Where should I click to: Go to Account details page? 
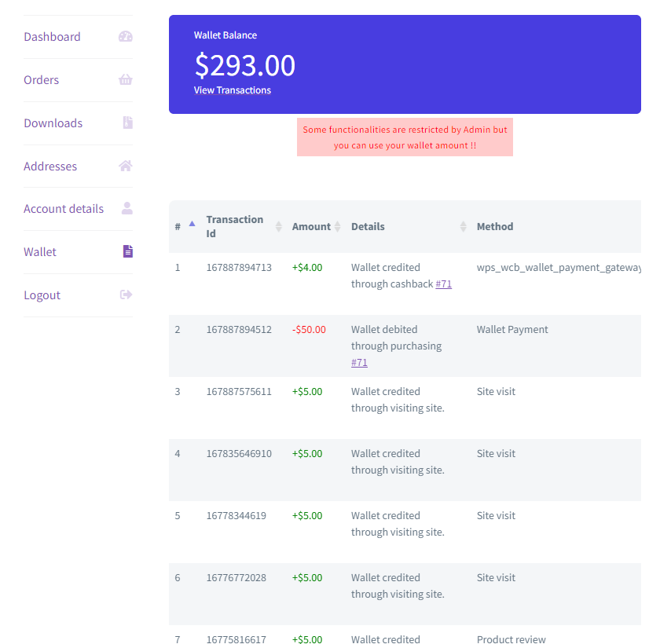pyautogui.click(x=64, y=209)
